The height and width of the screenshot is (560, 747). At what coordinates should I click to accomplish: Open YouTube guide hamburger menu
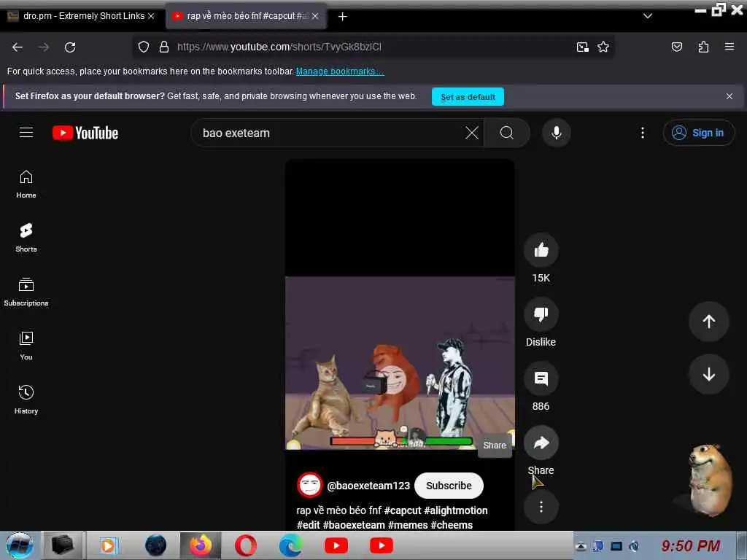coord(26,133)
